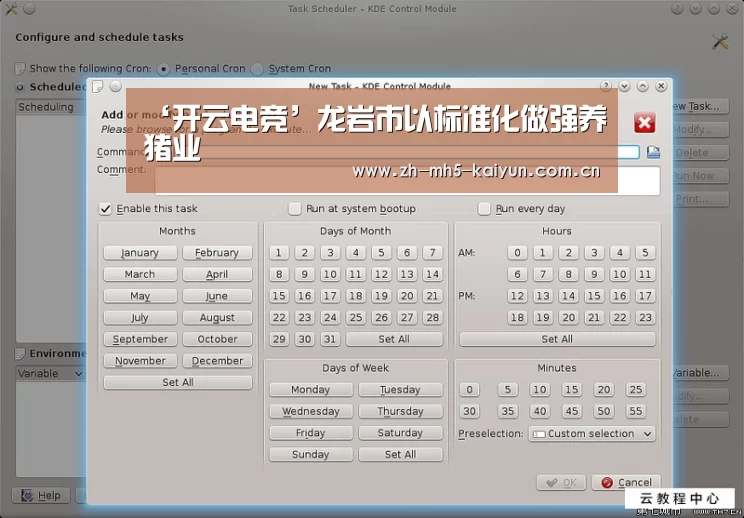Viewport: 744px width, 518px height.
Task: Toggle the Wednesday weekday button
Action: pos(311,411)
